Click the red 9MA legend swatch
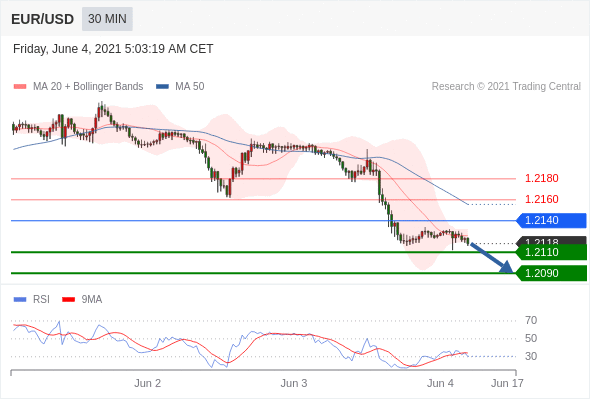Screen dimensions: 590x400 (68, 300)
